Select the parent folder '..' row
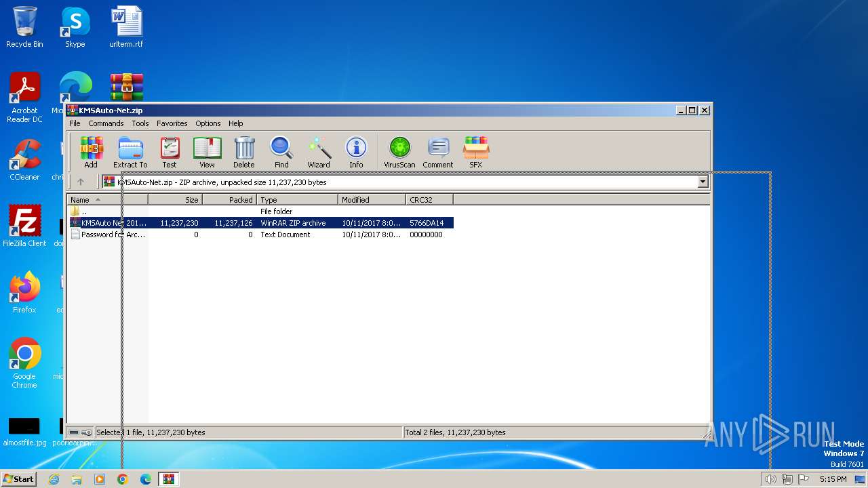The height and width of the screenshot is (488, 868). 260,211
